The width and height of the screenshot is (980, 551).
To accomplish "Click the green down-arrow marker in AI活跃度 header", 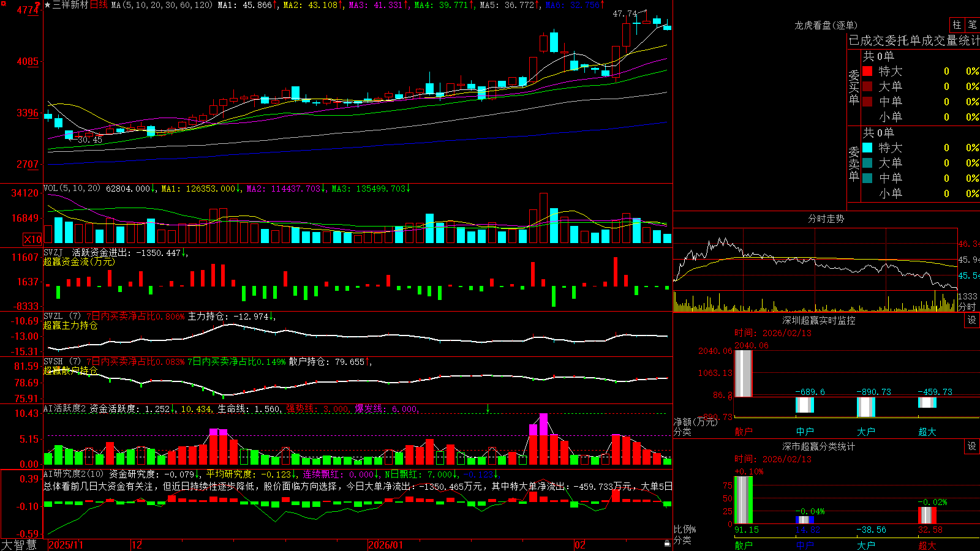I will pyautogui.click(x=488, y=408).
